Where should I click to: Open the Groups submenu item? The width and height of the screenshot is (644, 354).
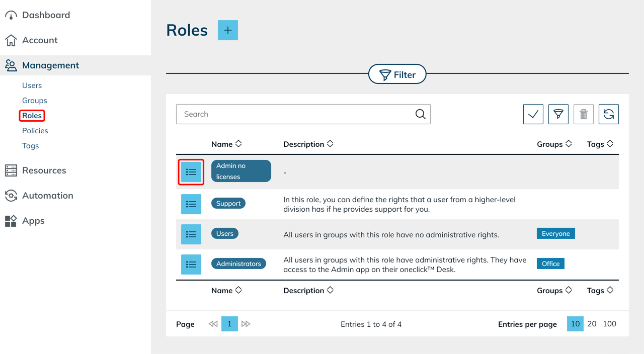(x=35, y=101)
